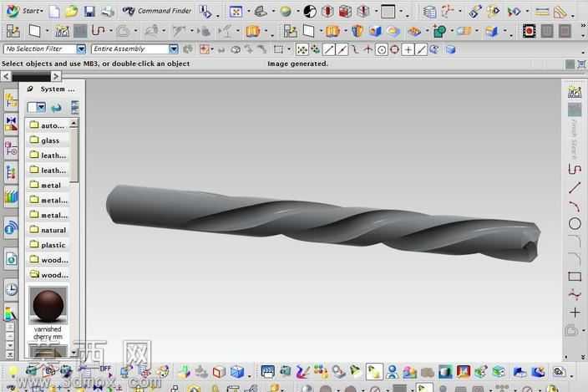588x392 pixels.
Task: Select the Arc tool in right toolbar
Action: [x=575, y=206]
